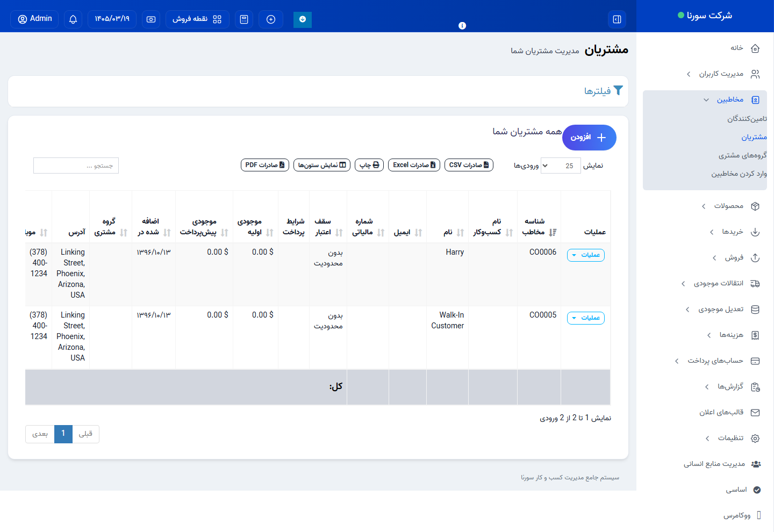Open the notifications bell icon

click(73, 19)
